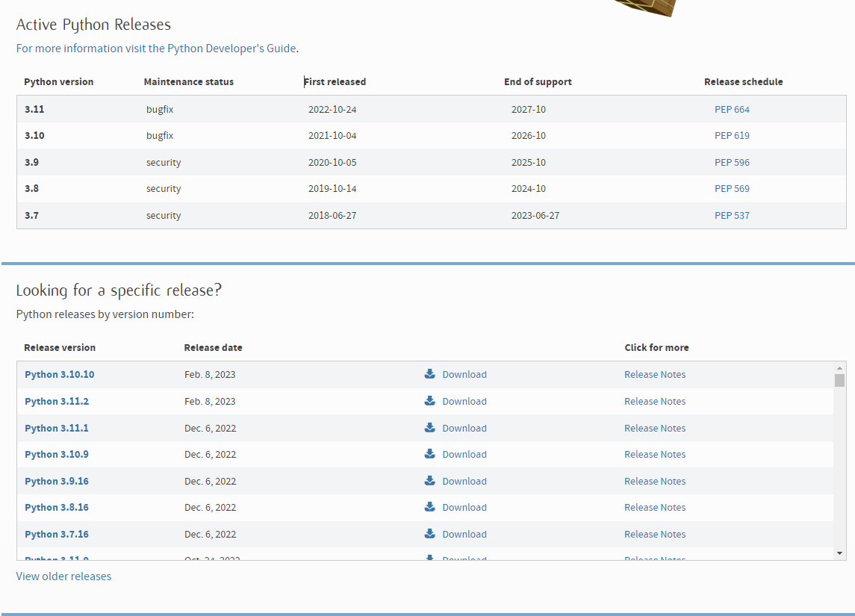Click the End of support header
The image size is (855, 616).
click(538, 82)
